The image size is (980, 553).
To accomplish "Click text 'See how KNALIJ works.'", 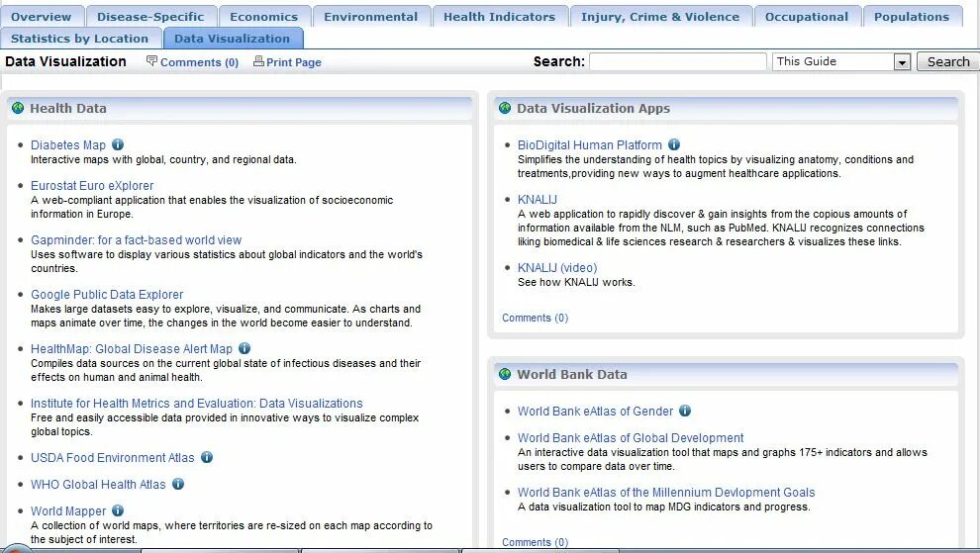I will pyautogui.click(x=576, y=283).
